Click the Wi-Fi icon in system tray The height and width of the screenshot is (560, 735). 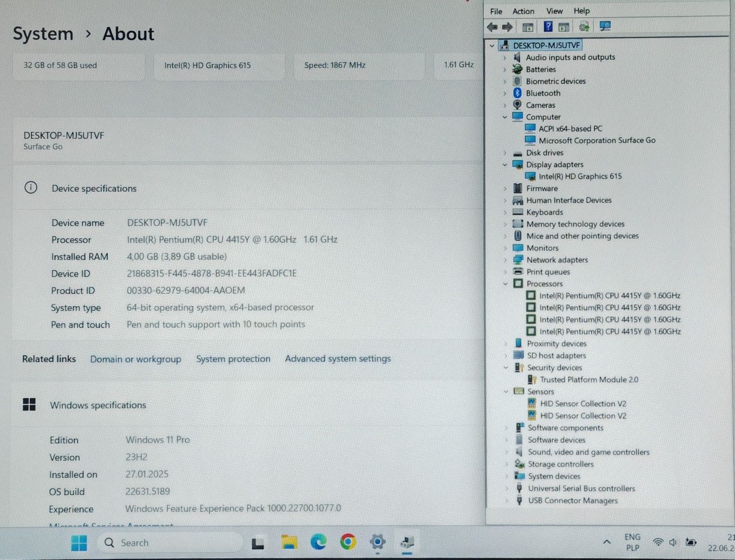pos(658,542)
